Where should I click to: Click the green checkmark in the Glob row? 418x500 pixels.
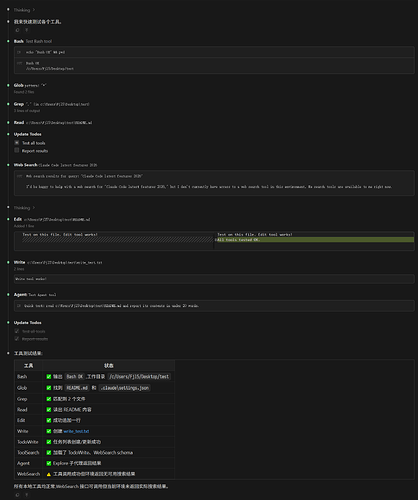(49, 388)
